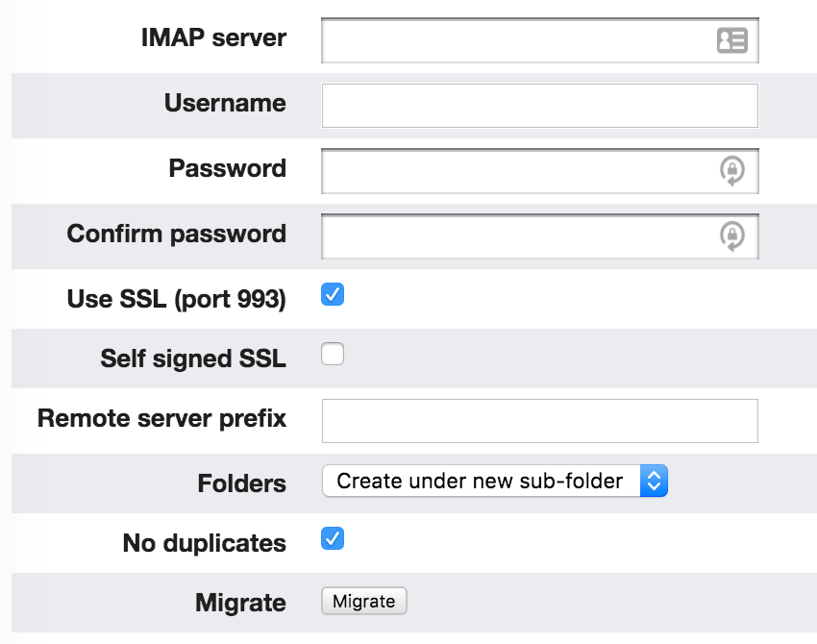Click the Self signed SSL label
817x644 pixels.
193,359
